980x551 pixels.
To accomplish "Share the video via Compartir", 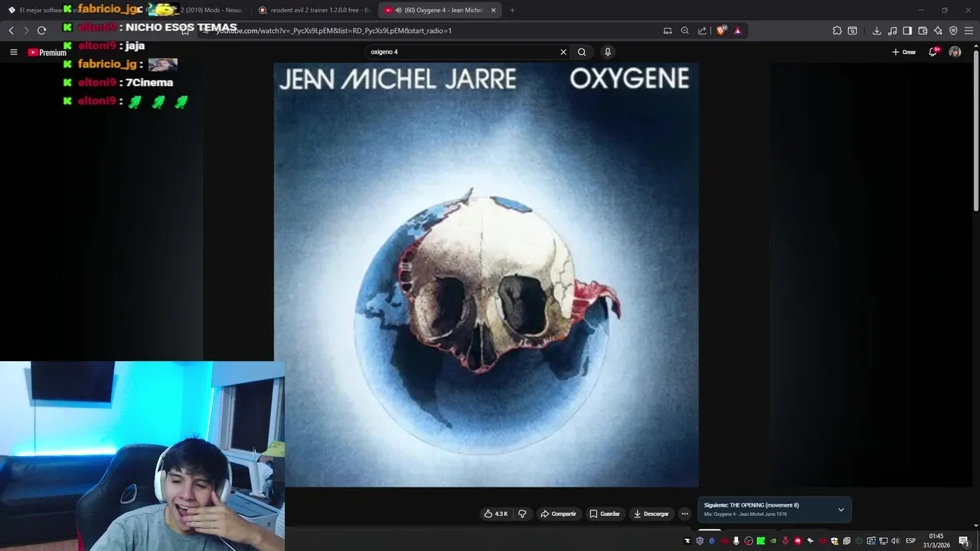I will [x=558, y=514].
